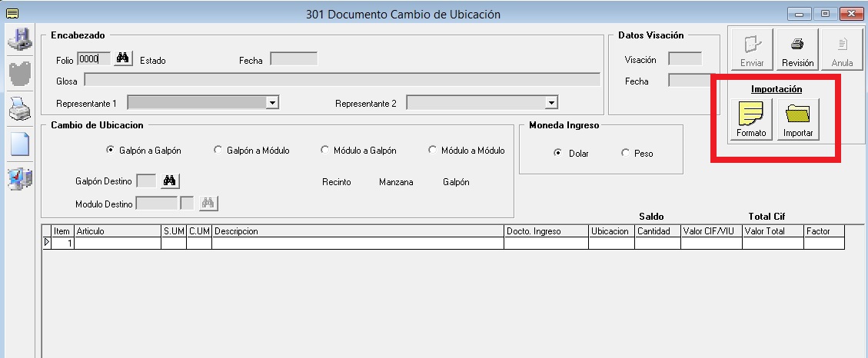
Task: Click the Importar folder button
Action: 798,120
